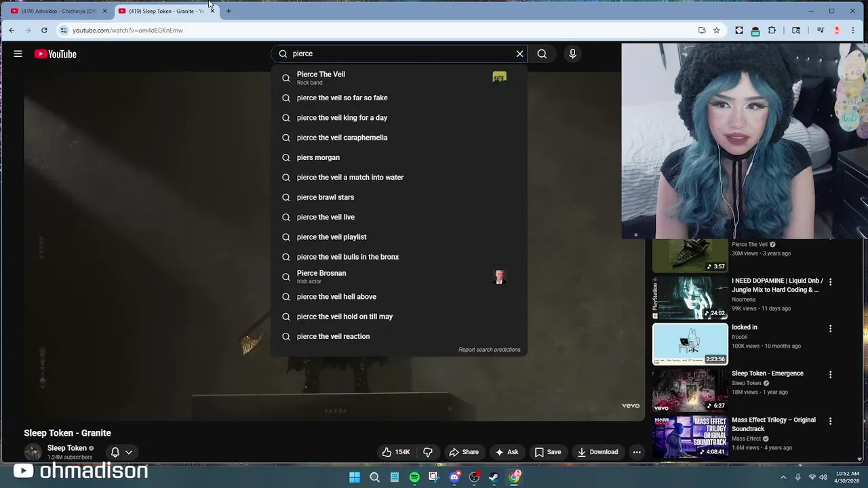
Task: Dislike the video with thumbs-down
Action: point(428,452)
